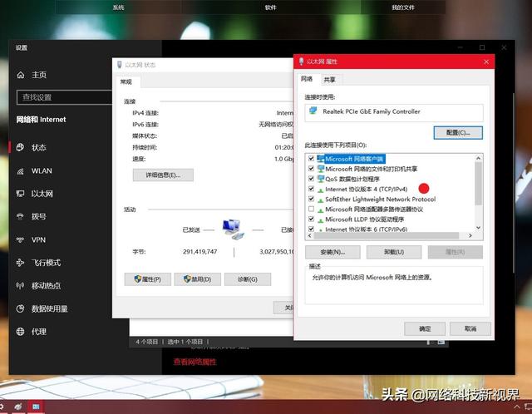
Task: Click 取消 in 以太网 属性 dialog
Action: point(470,328)
